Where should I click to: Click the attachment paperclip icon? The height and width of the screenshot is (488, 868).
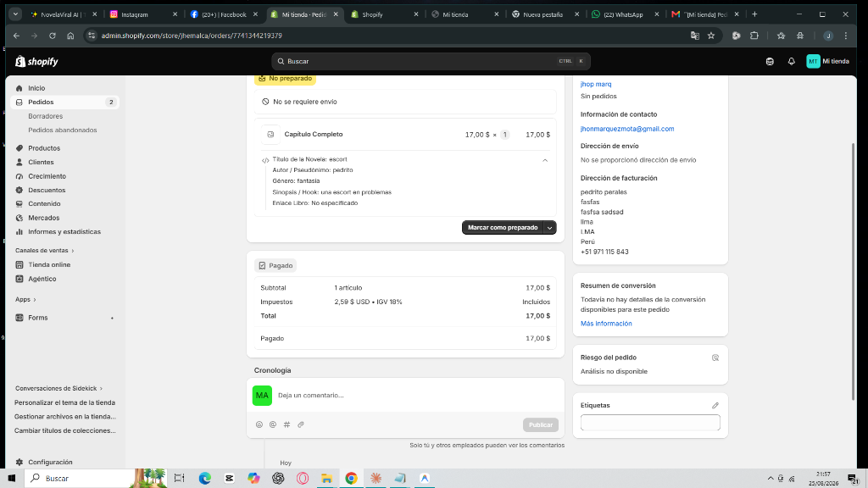[301, 424]
